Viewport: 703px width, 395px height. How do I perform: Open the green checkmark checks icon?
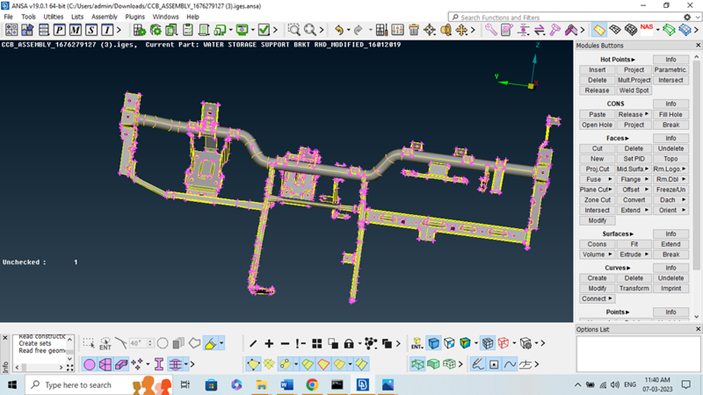(x=264, y=30)
